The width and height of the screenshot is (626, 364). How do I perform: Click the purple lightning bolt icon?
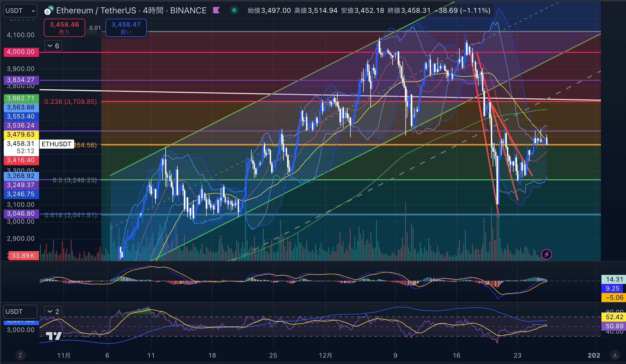[x=546, y=254]
